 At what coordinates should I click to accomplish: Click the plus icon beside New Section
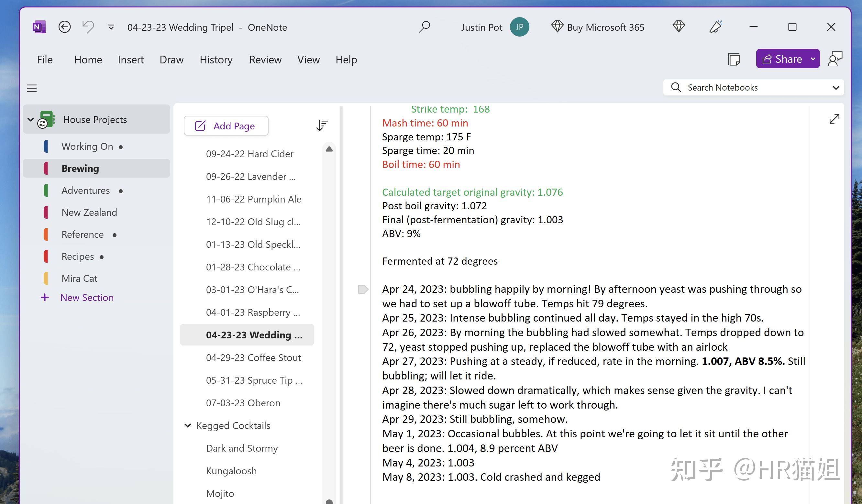click(x=45, y=298)
